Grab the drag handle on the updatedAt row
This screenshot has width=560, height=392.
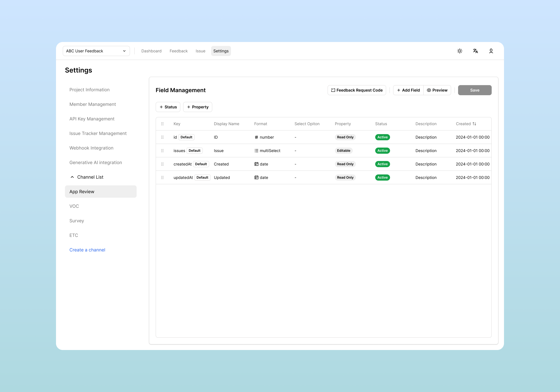[x=162, y=178]
